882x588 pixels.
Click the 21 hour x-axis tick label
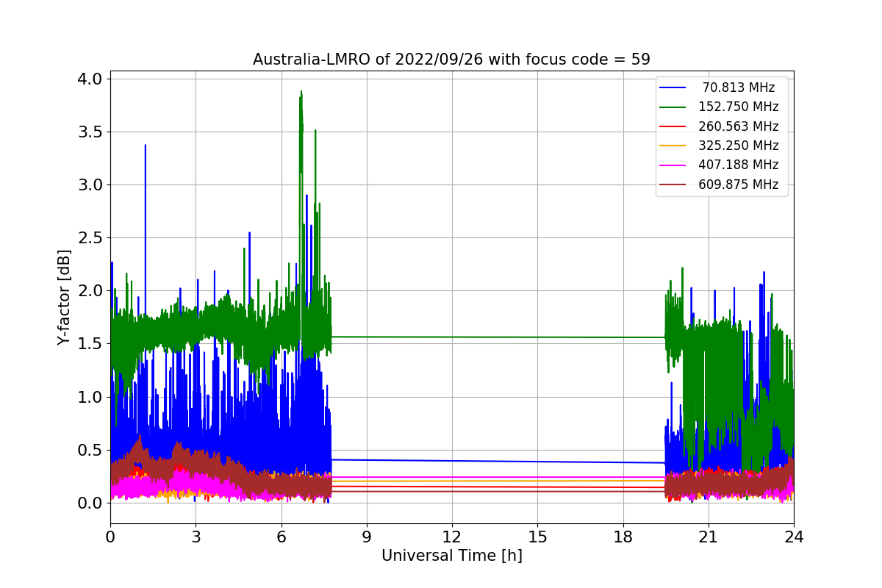coord(708,537)
